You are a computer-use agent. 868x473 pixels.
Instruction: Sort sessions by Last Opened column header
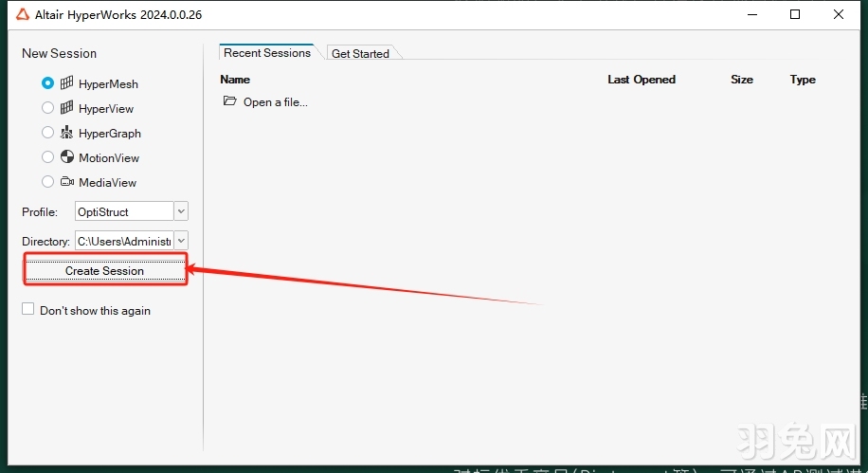(642, 80)
